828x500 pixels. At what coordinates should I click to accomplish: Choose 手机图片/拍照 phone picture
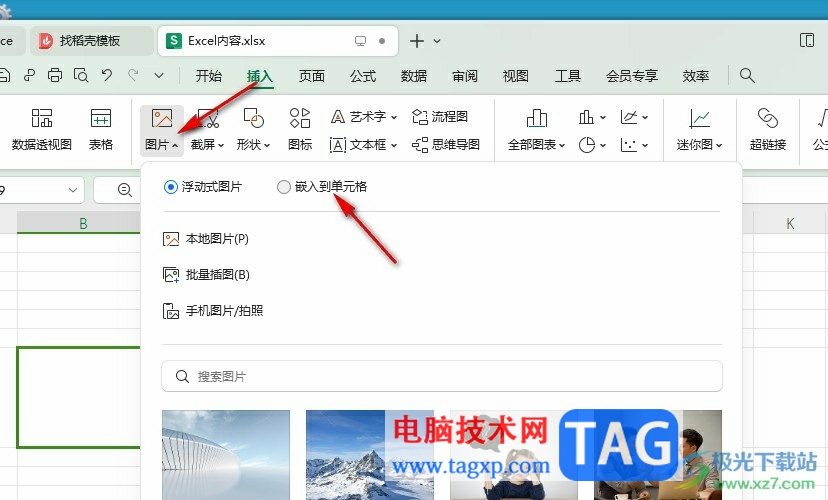[x=213, y=311]
